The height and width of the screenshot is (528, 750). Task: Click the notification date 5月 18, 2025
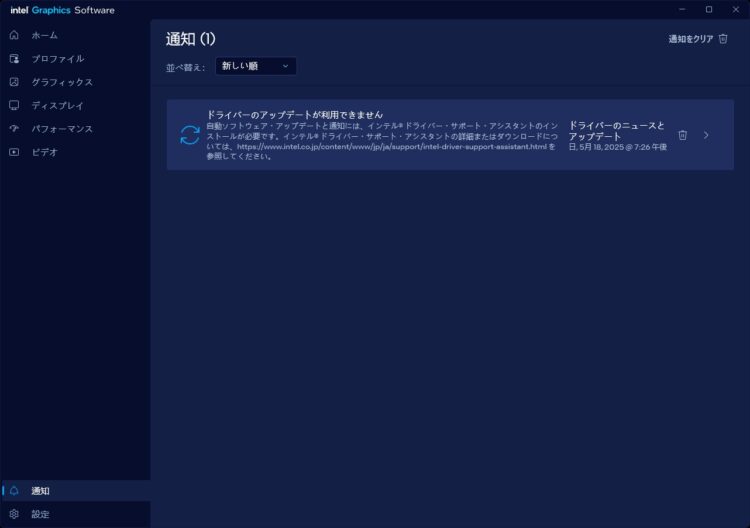click(618, 147)
